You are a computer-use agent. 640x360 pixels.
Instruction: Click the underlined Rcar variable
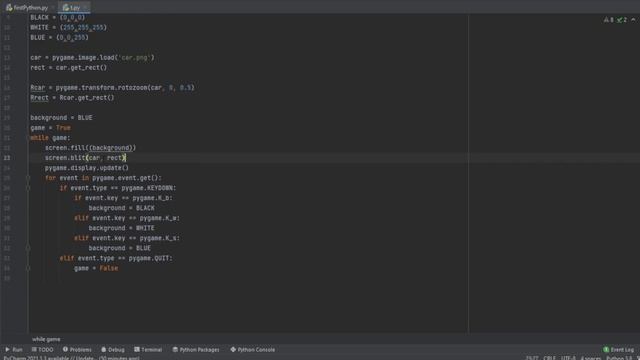(38, 88)
